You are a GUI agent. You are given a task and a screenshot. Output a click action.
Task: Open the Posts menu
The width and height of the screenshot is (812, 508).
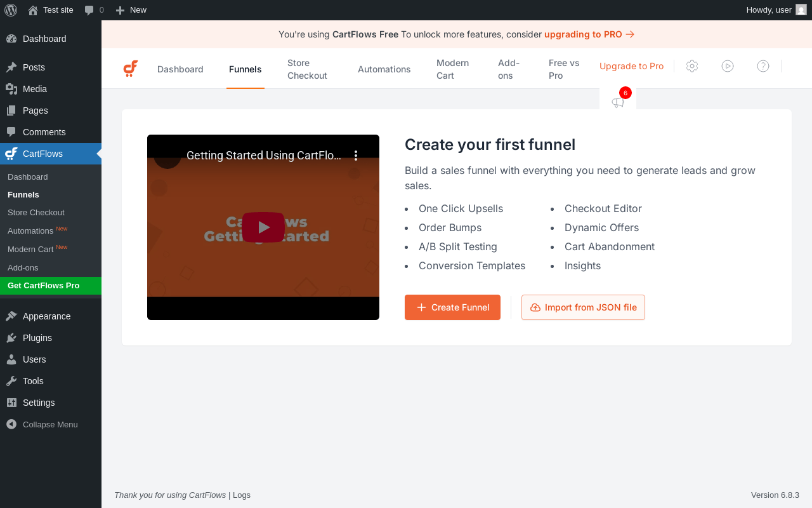click(51, 67)
